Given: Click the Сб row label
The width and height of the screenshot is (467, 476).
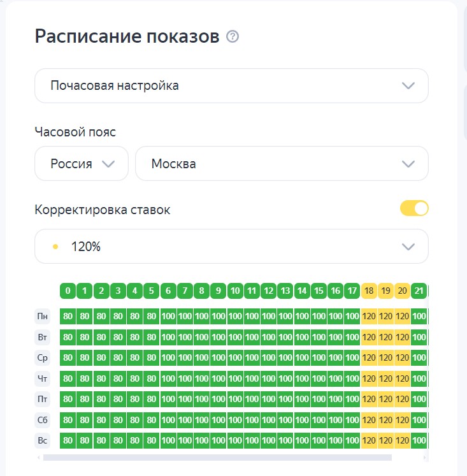Looking at the screenshot, I should 43,420.
